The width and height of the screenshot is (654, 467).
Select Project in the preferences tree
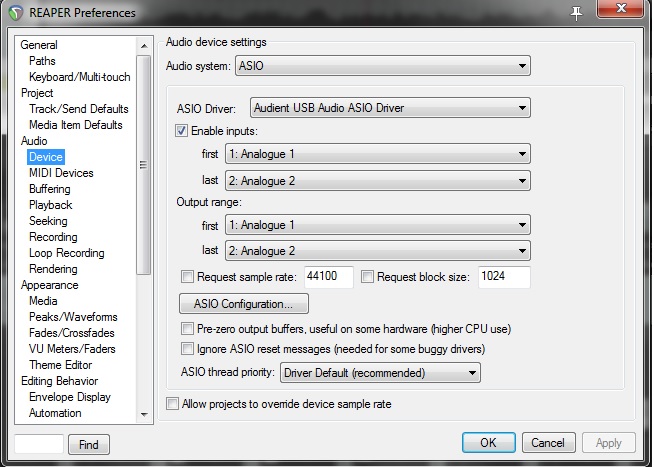(37, 93)
